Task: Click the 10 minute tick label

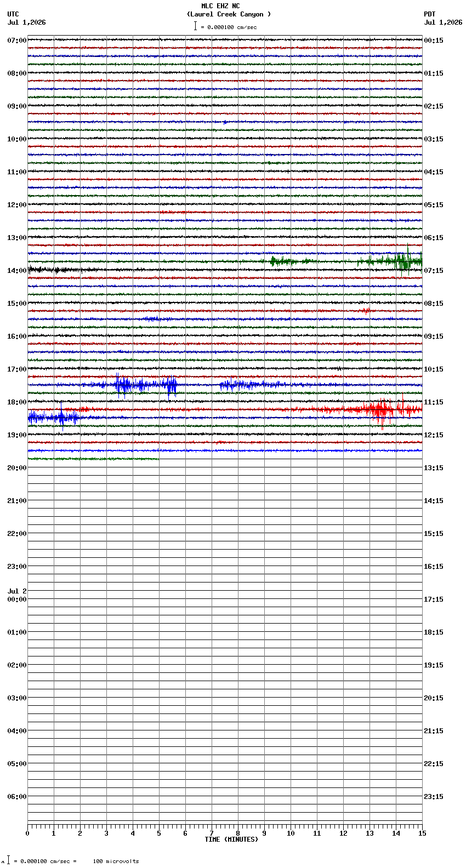Action: (291, 833)
